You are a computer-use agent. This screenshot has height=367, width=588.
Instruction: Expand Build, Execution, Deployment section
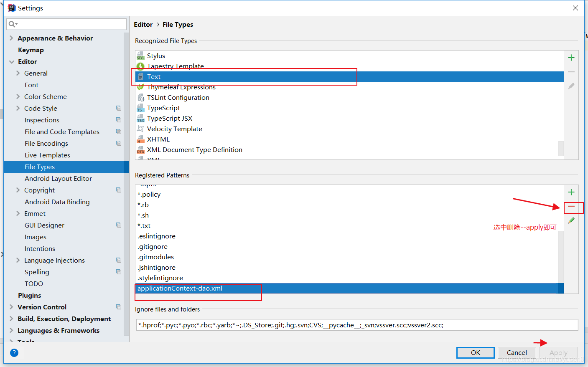(x=12, y=319)
